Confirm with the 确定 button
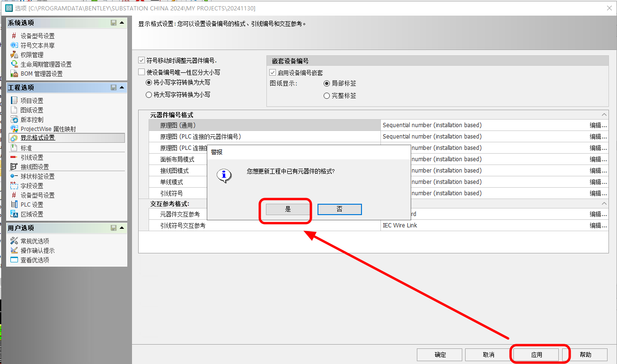Viewport: 617px width, 364px height. tap(440, 355)
